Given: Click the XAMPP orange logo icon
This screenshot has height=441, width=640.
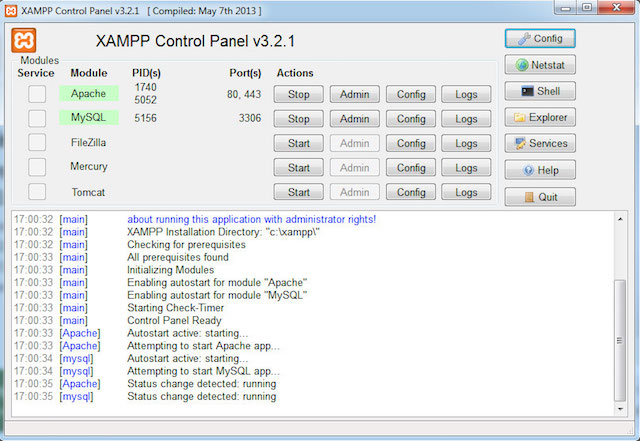Looking at the screenshot, I should click(24, 40).
